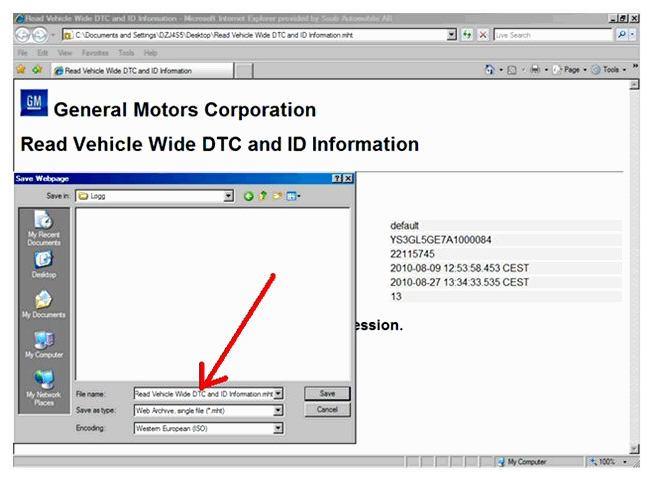Click the Feeds icon in command bar
Viewport: 650px width, 479px height.
[512, 70]
